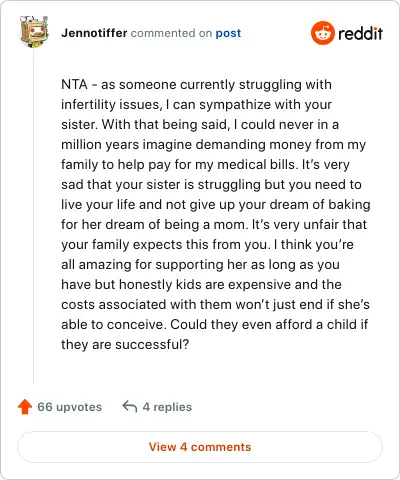Image resolution: width=400 pixels, height=480 pixels.
Task: Click the line ending "dream of baking"
Action: click(216, 205)
